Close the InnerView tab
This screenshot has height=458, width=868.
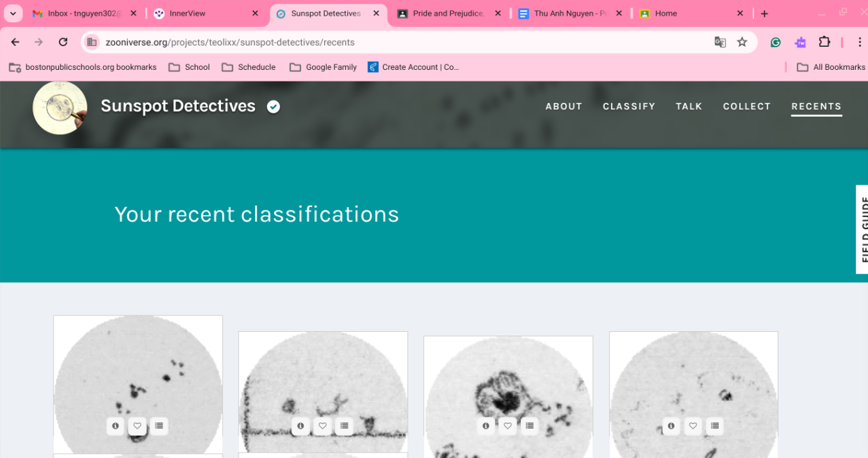click(x=254, y=14)
